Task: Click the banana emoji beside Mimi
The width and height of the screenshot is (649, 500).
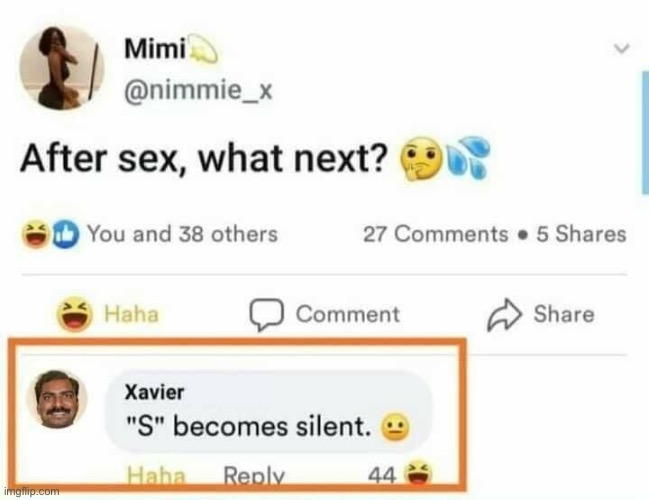Action: (201, 47)
